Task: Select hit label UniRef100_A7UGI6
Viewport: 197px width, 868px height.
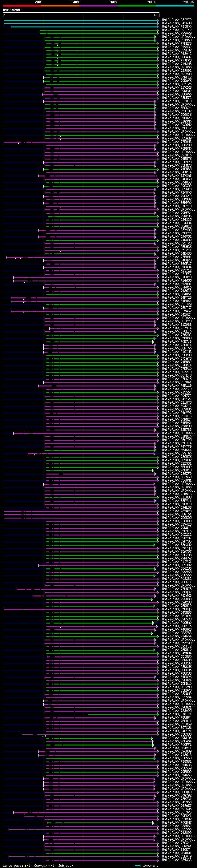Action: click(x=177, y=379)
